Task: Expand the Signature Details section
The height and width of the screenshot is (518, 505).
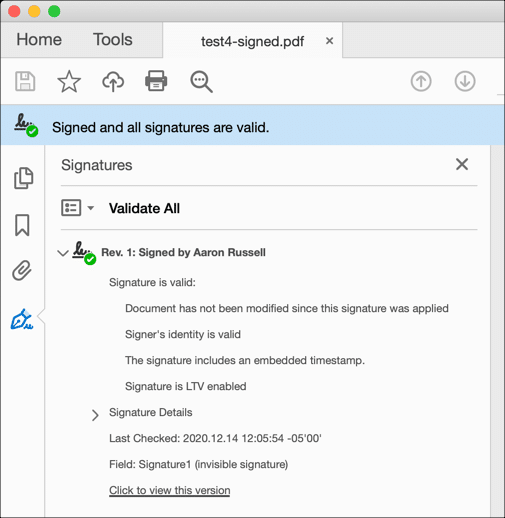Action: click(95, 415)
